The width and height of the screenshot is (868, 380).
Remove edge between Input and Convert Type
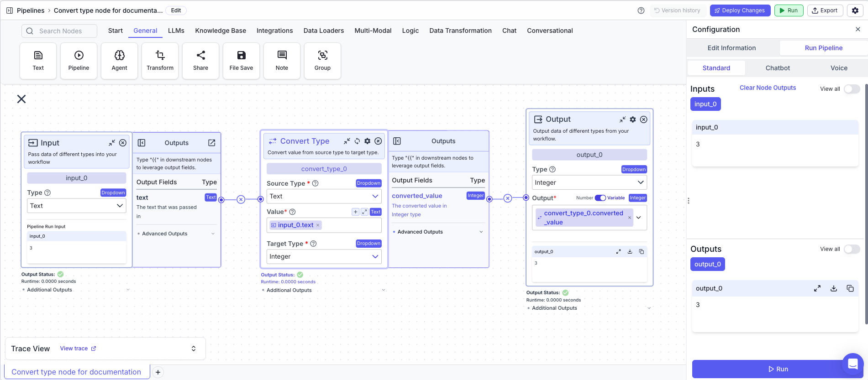coord(241,199)
